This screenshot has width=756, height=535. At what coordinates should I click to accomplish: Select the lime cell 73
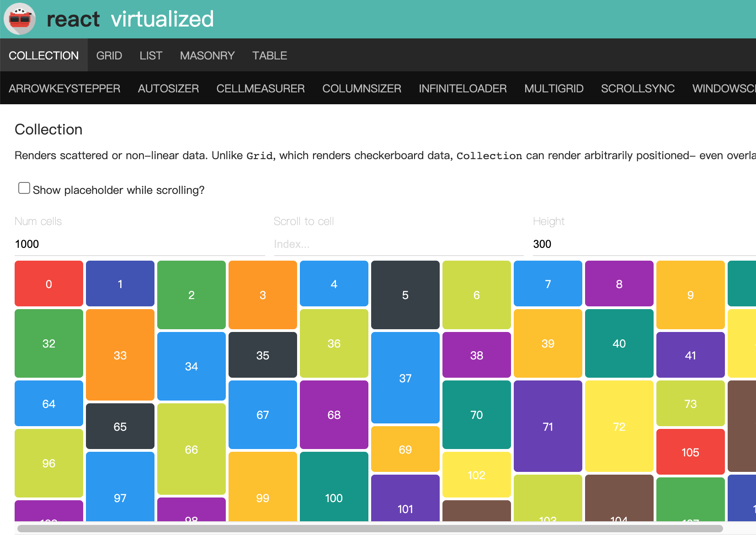click(x=691, y=403)
